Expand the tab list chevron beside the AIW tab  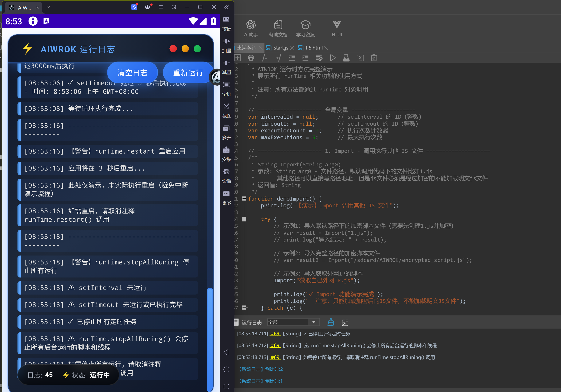tap(48, 7)
